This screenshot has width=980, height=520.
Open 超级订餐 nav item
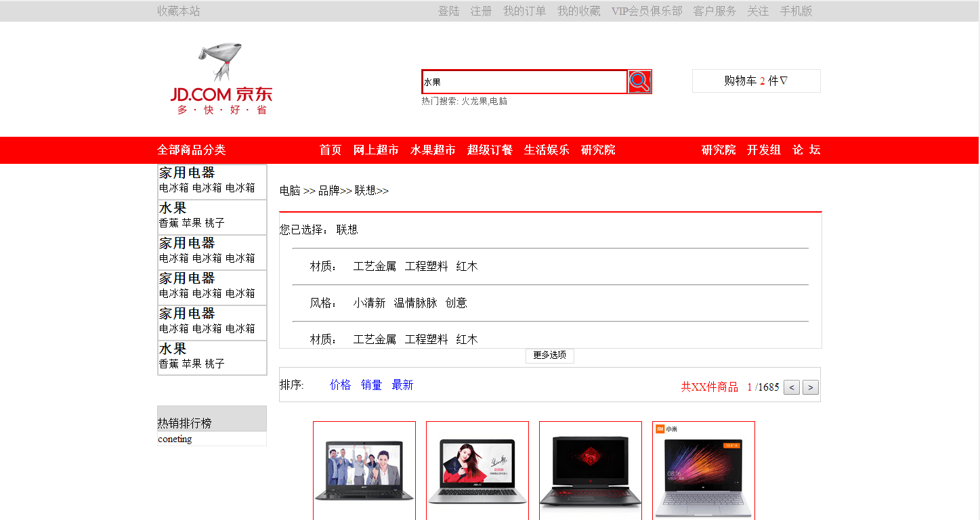[490, 150]
